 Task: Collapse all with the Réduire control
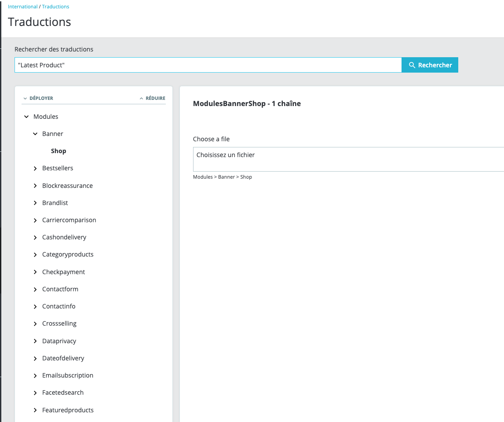(x=152, y=98)
